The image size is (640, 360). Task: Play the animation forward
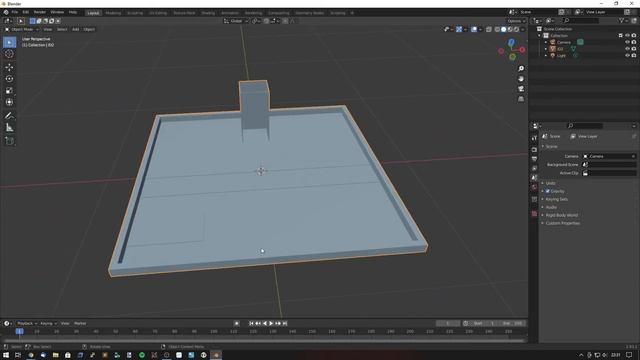[x=271, y=323]
